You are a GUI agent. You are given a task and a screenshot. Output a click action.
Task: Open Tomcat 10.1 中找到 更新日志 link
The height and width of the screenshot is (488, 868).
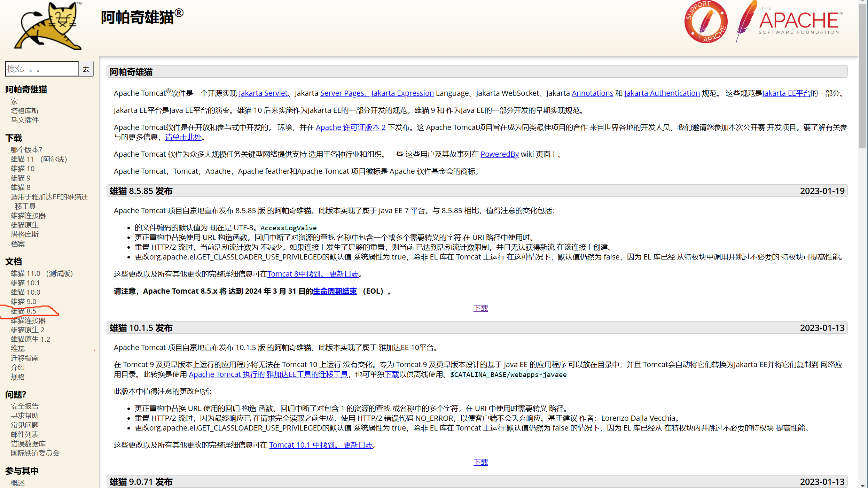click(x=321, y=445)
